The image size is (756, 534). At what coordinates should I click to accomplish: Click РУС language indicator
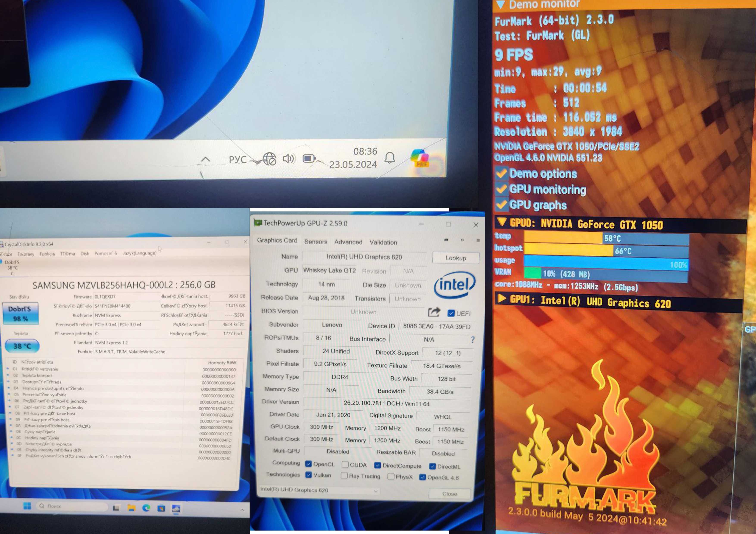point(238,160)
